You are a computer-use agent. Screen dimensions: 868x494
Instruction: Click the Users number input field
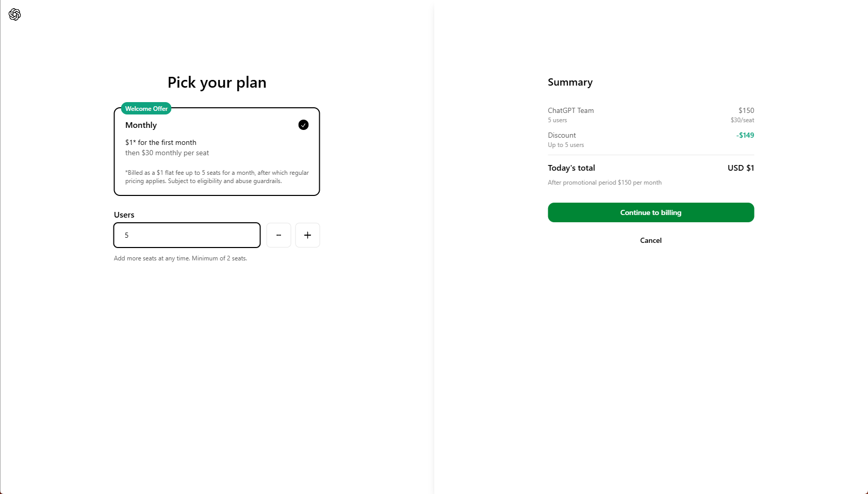tap(187, 235)
